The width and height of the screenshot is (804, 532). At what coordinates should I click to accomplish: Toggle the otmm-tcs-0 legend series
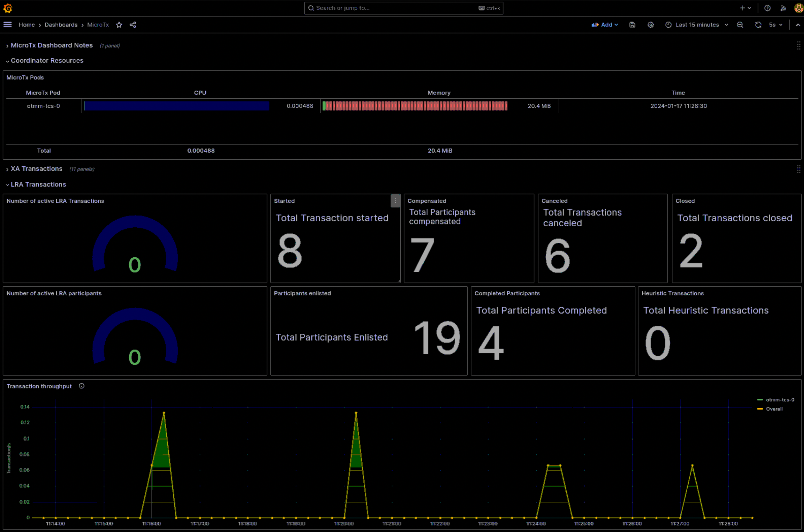pos(780,400)
